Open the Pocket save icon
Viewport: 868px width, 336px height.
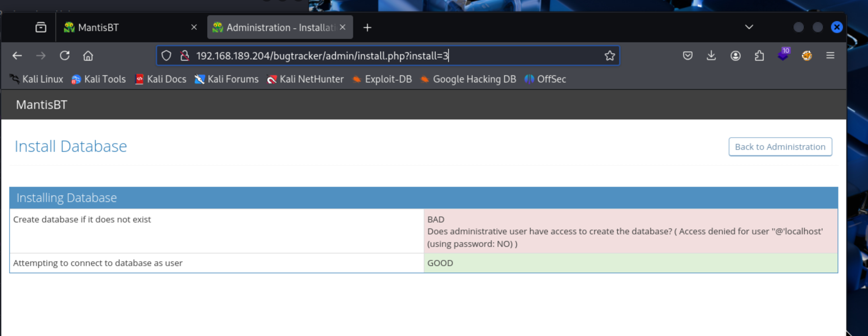(x=687, y=55)
